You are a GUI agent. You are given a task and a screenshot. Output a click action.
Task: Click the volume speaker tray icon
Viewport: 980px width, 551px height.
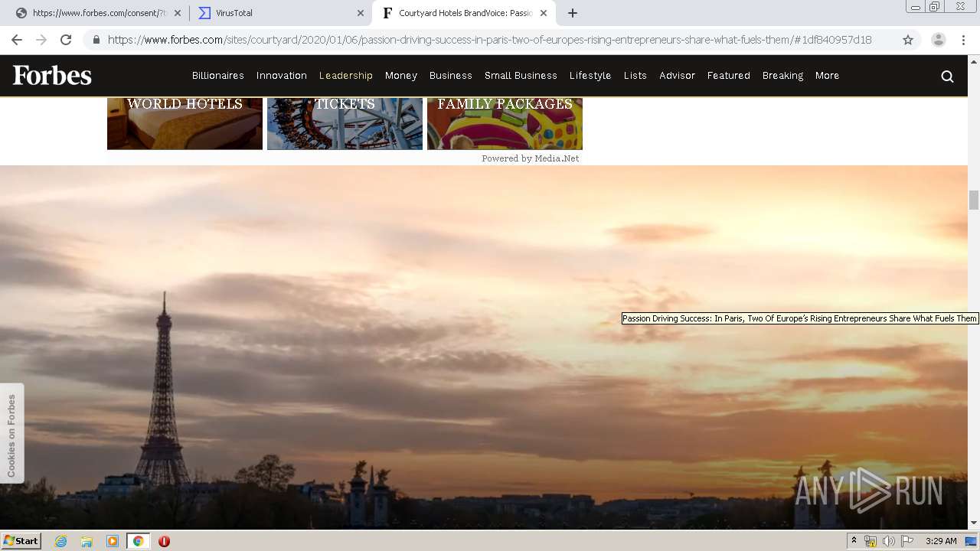(x=889, y=541)
